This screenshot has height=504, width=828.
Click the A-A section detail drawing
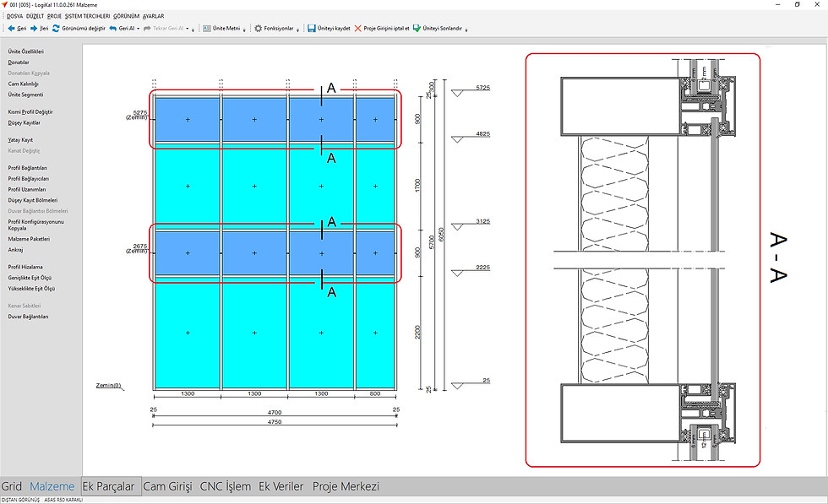tap(643, 260)
